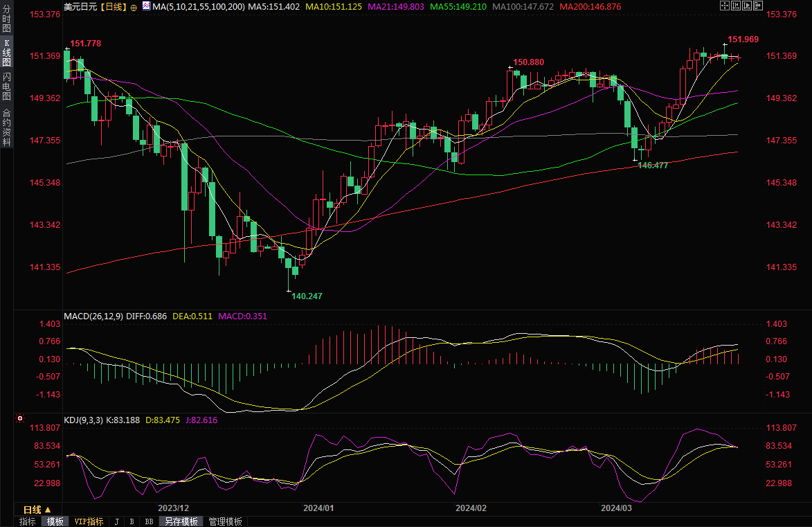Image resolution: width=812 pixels, height=527 pixels.
Task: Click the crosshair cursor icon at top right
Action: pyautogui.click(x=725, y=6)
